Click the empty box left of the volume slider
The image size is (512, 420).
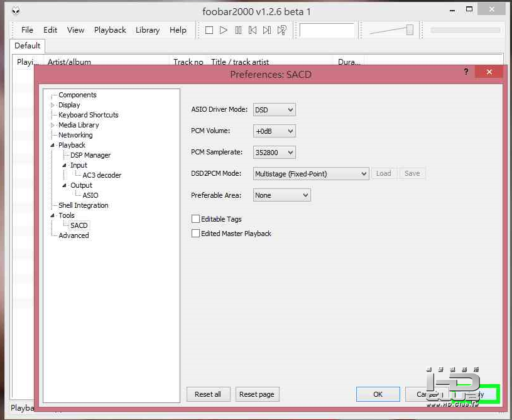pyautogui.click(x=327, y=30)
